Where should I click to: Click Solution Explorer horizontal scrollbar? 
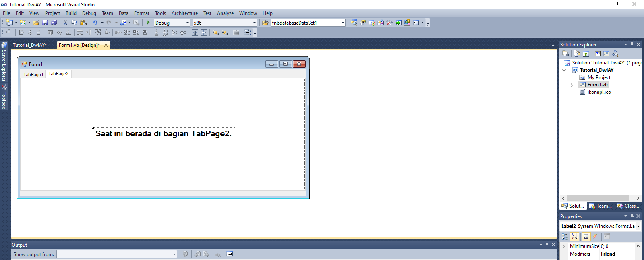tap(598, 198)
